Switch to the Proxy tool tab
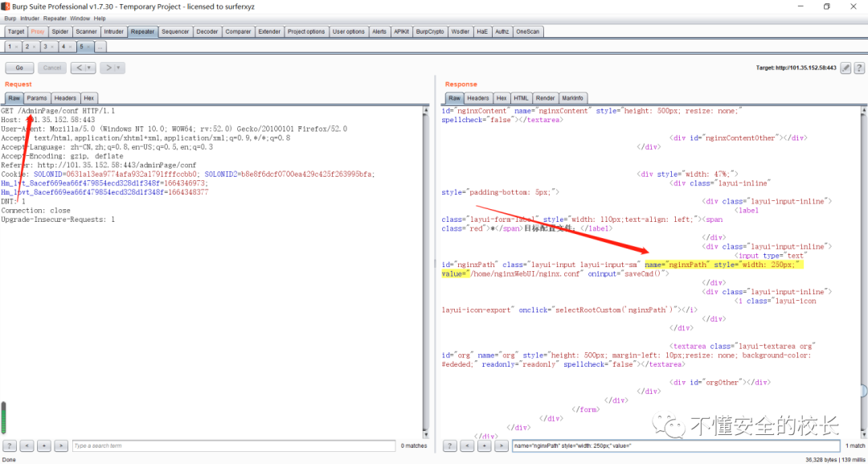 38,31
